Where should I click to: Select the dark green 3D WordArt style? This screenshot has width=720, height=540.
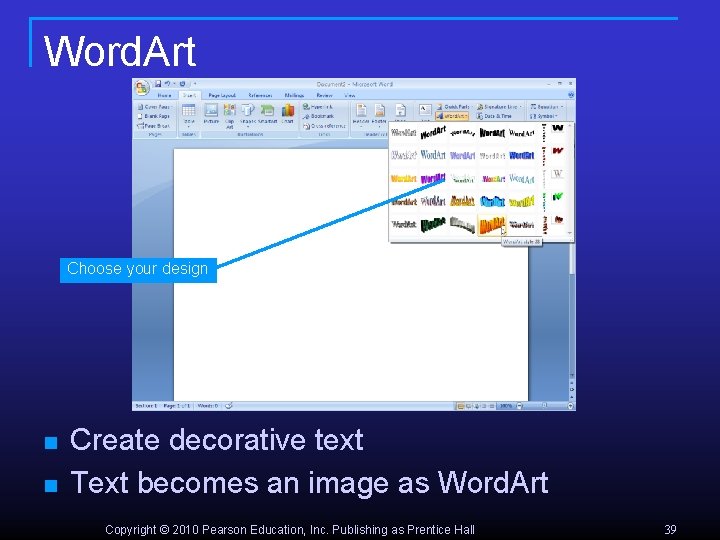pos(433,225)
